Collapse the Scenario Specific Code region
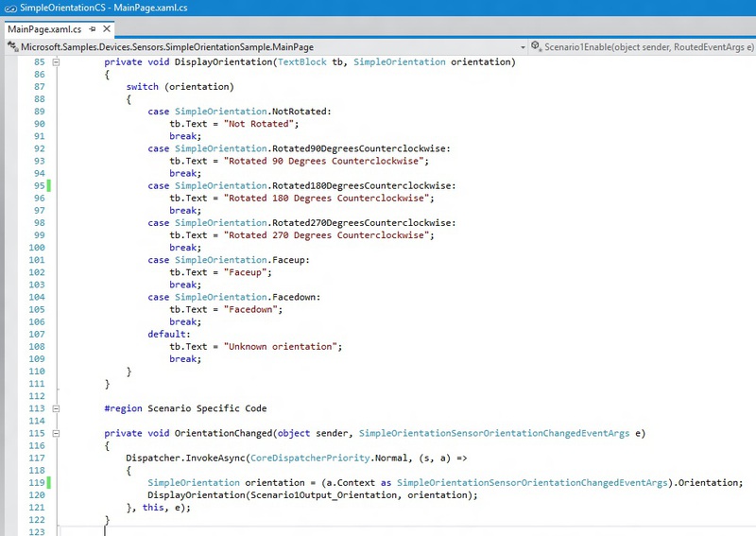The image size is (756, 536). pyautogui.click(x=56, y=408)
